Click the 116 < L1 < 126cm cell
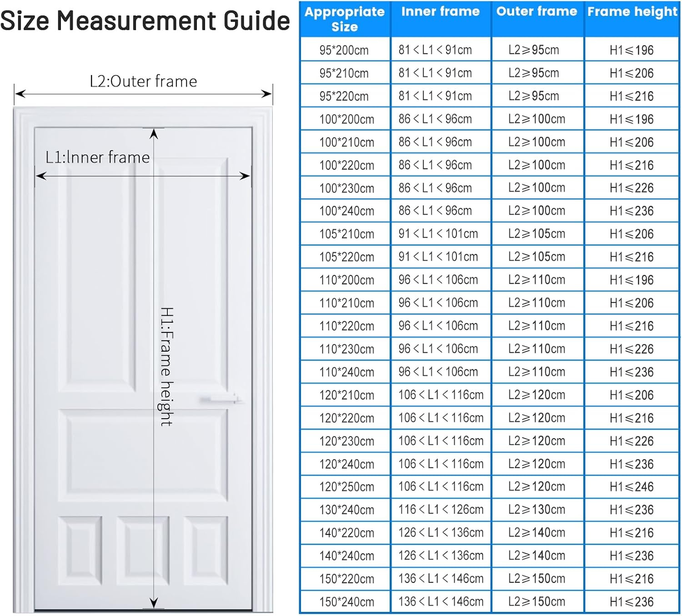This screenshot has width=682, height=616. (441, 510)
